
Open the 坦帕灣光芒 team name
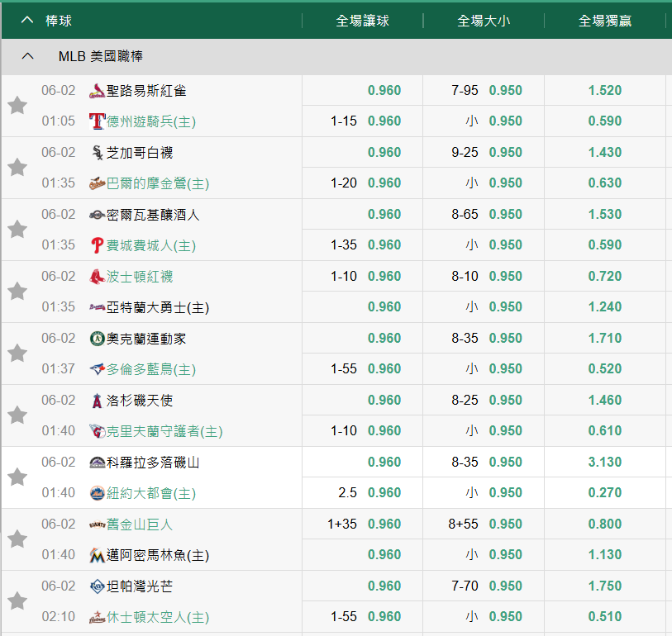pos(140,586)
